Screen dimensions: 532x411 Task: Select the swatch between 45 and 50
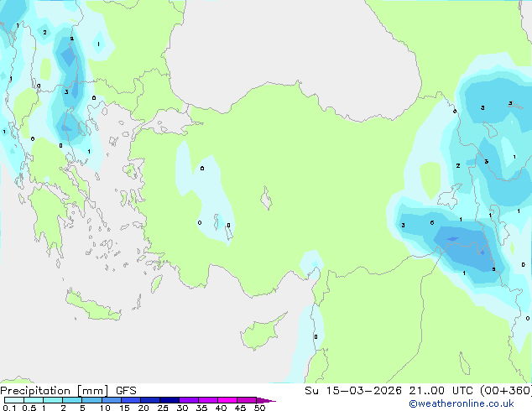pos(247,400)
